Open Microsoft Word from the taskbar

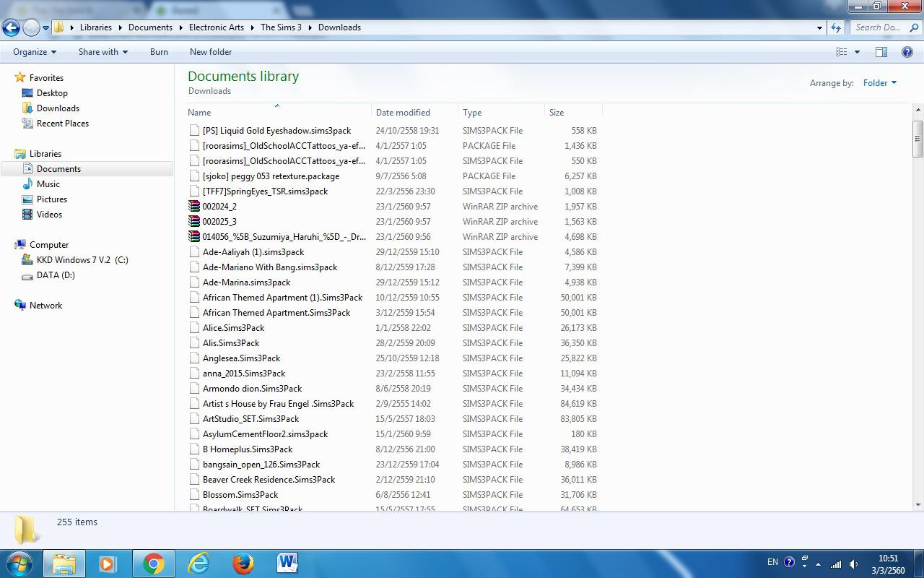pos(287,564)
